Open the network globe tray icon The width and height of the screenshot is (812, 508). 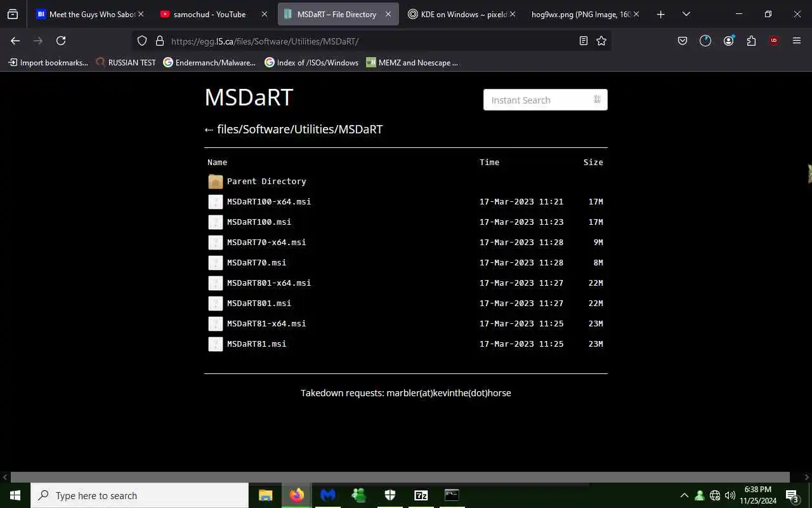(715, 495)
